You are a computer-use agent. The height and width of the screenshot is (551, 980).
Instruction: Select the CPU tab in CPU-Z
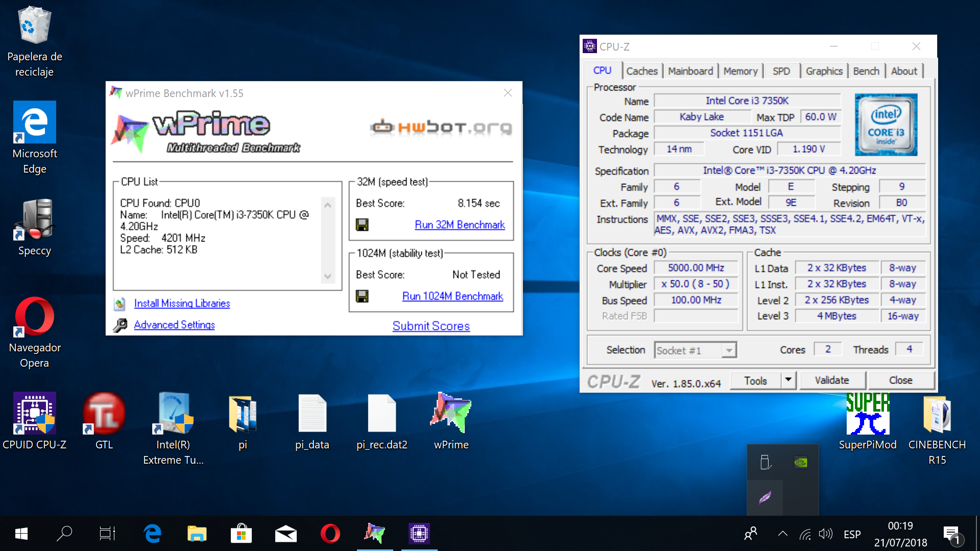pyautogui.click(x=602, y=70)
